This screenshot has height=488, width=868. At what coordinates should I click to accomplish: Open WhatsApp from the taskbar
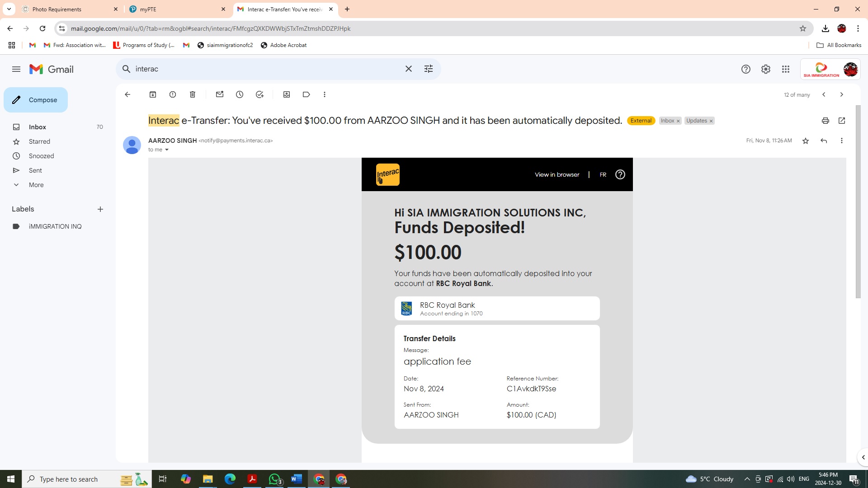point(274,479)
